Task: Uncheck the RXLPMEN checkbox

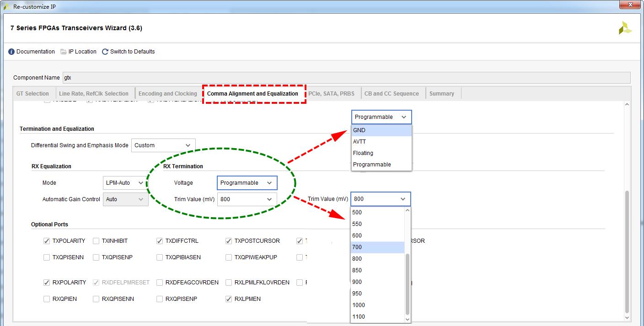Action: click(229, 299)
